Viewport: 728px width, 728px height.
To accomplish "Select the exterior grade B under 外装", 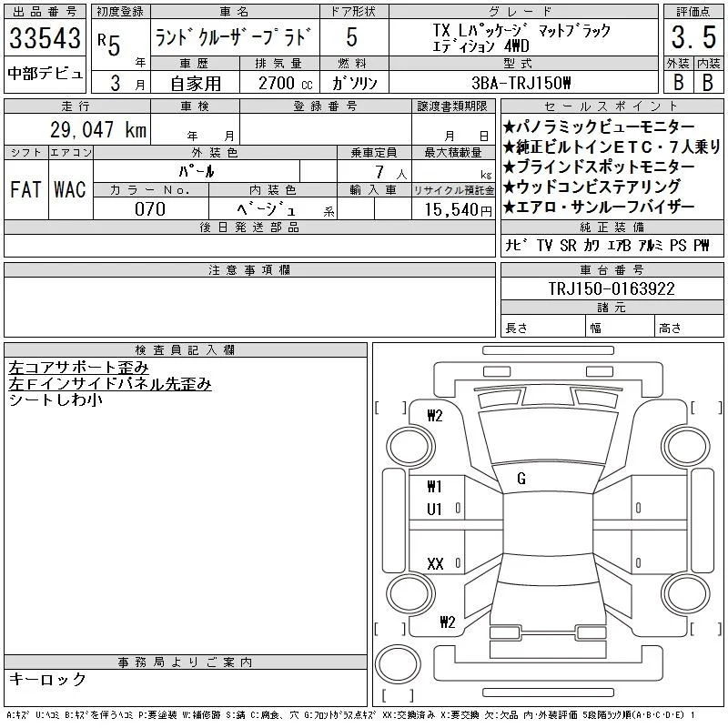I will click(678, 83).
